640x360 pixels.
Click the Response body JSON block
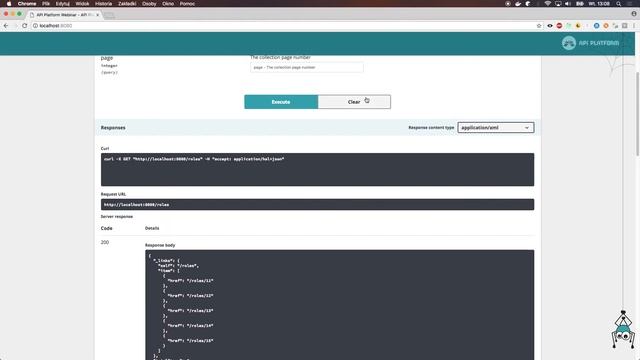point(339,305)
